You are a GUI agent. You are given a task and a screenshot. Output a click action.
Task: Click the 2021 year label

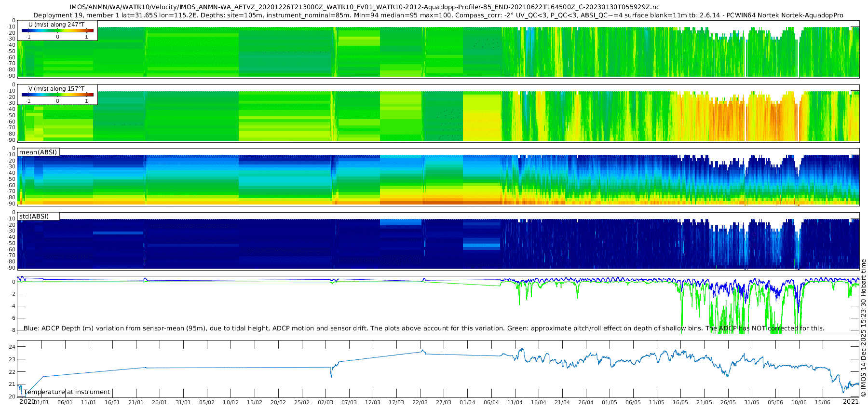pyautogui.click(x=851, y=401)
